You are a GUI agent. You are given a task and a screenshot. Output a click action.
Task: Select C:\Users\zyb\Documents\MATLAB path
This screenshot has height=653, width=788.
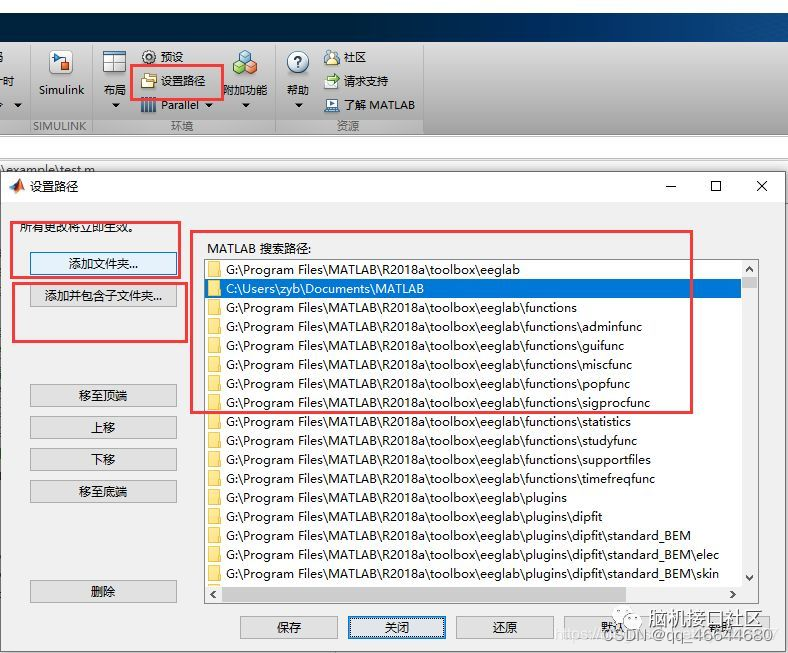[x=473, y=289]
